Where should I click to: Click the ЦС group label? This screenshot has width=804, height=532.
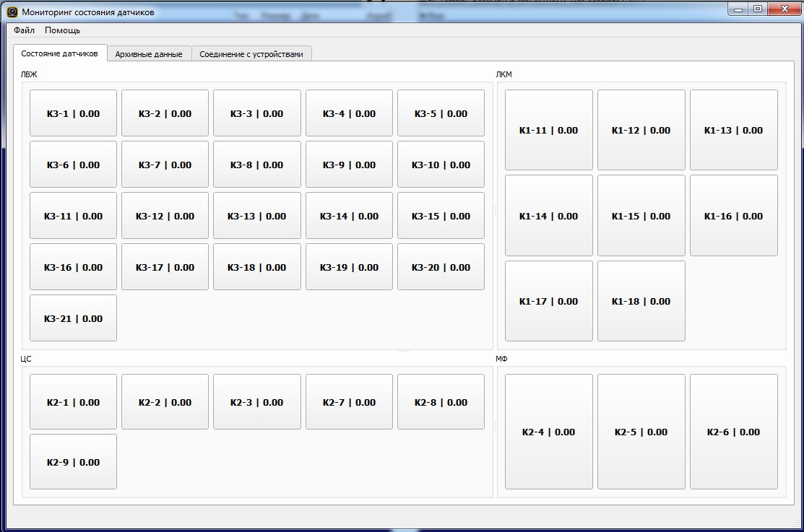click(x=25, y=359)
